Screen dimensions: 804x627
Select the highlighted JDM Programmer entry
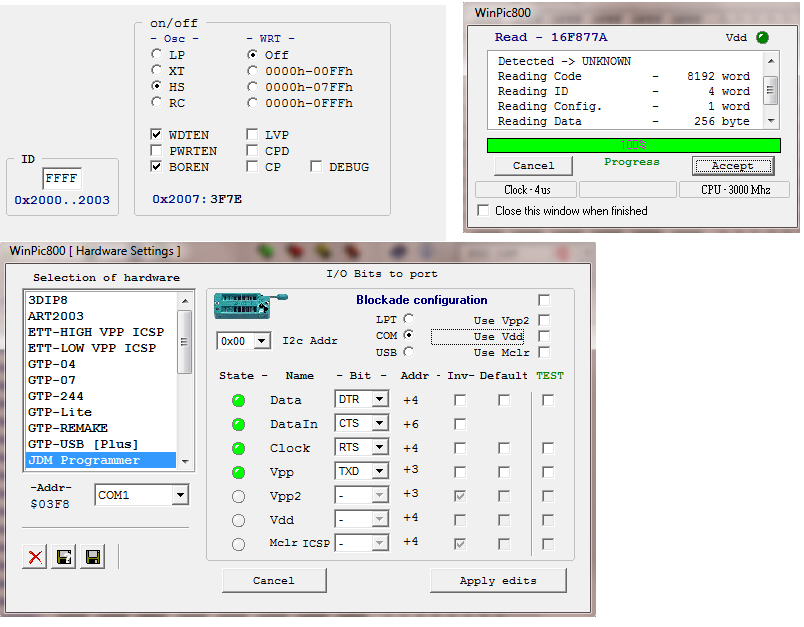(x=101, y=460)
